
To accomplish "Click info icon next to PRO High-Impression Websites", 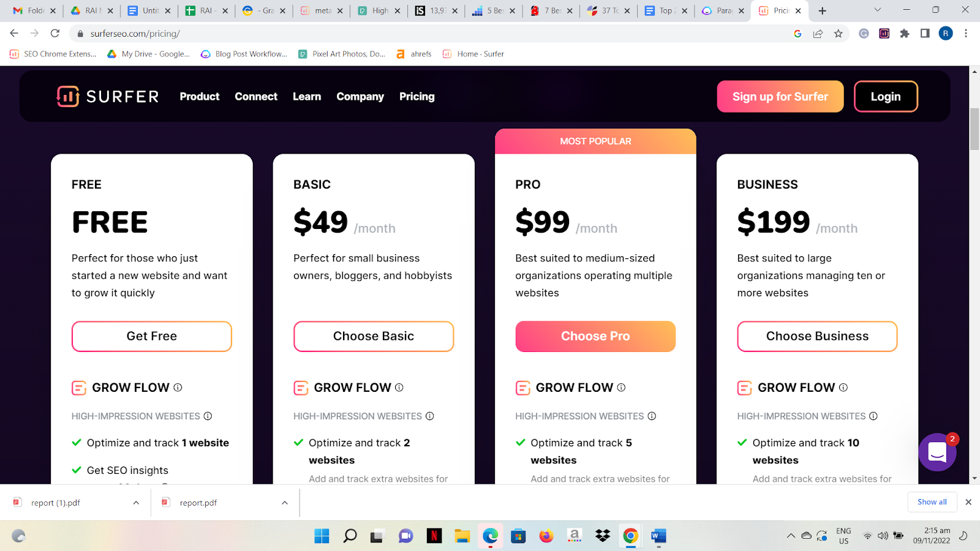I will tap(652, 416).
